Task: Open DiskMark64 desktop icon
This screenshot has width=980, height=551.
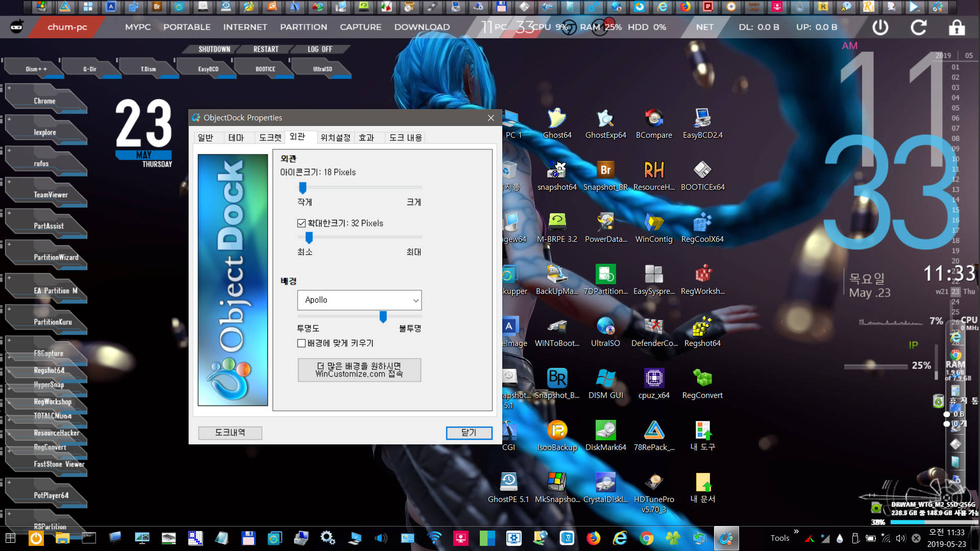Action: coord(605,436)
